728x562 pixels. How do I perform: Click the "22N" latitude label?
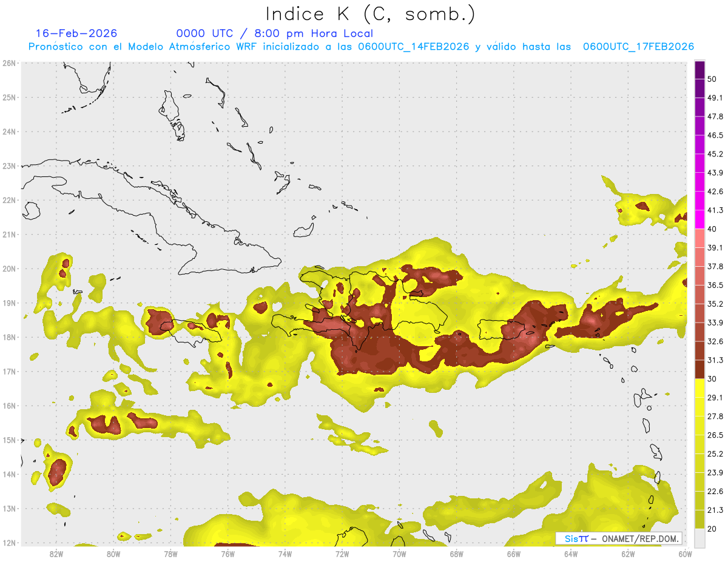[x=8, y=200]
